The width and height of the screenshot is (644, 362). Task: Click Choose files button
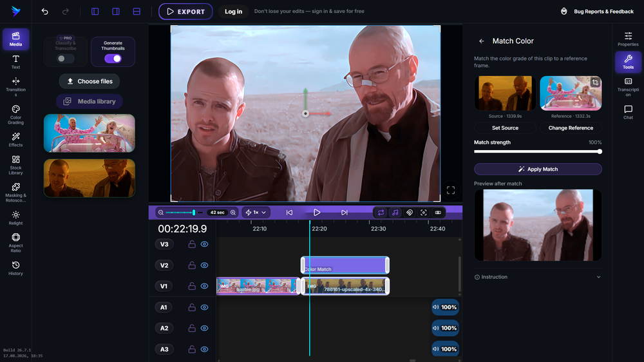tap(89, 81)
